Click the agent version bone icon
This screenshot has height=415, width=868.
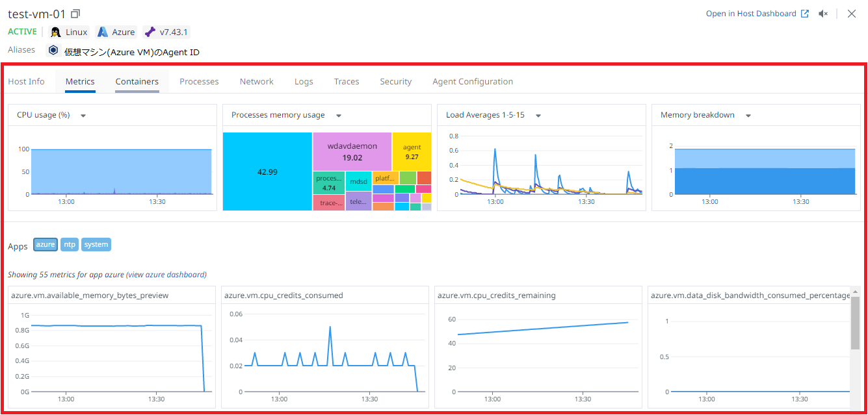tap(150, 32)
